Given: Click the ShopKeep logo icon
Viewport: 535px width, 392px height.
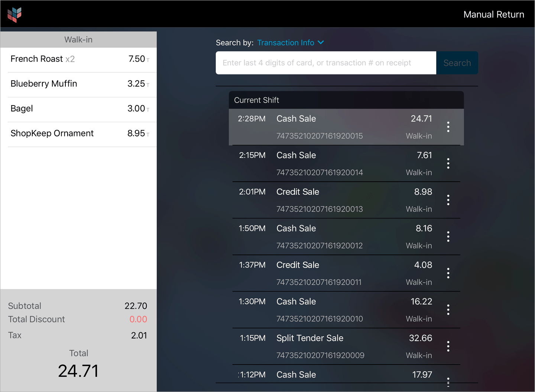Looking at the screenshot, I should pyautogui.click(x=14, y=15).
